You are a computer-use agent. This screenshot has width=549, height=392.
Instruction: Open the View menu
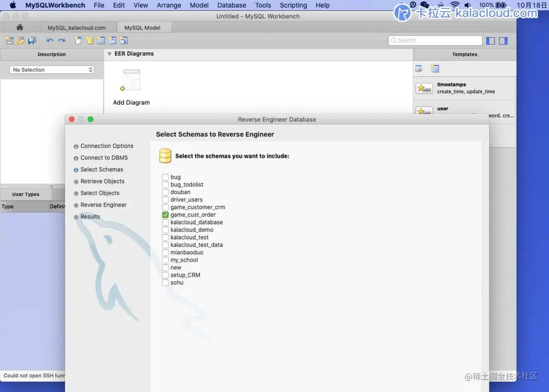coord(140,5)
